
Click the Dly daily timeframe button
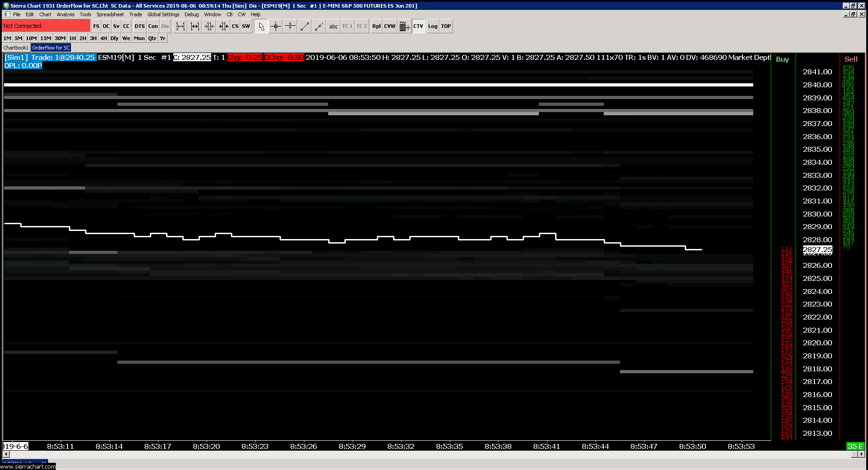pos(114,38)
